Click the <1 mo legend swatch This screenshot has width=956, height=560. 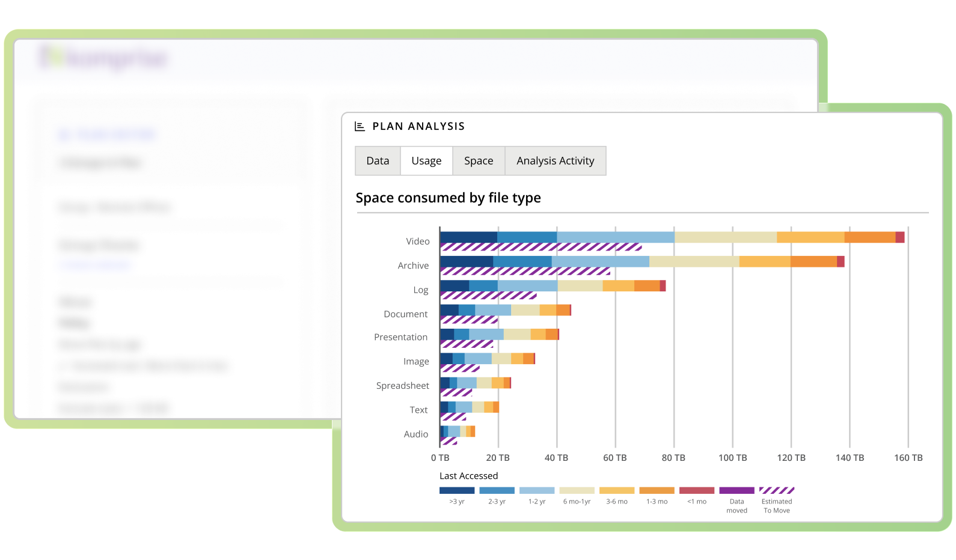pyautogui.click(x=697, y=490)
